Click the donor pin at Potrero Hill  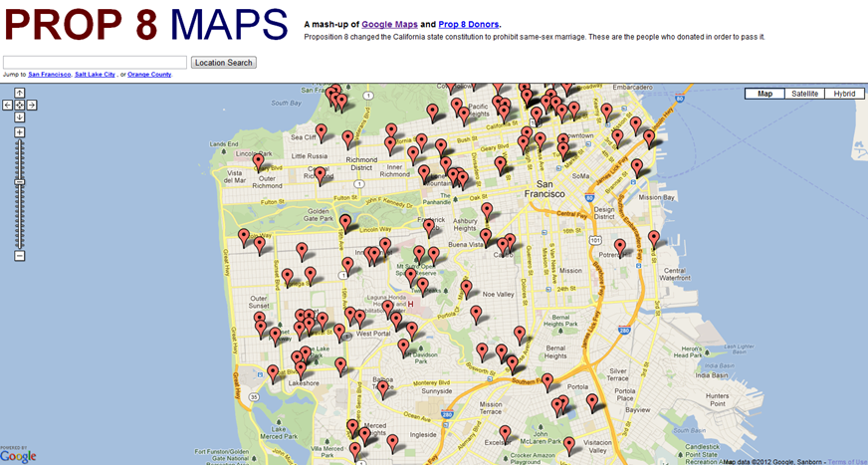620,248
